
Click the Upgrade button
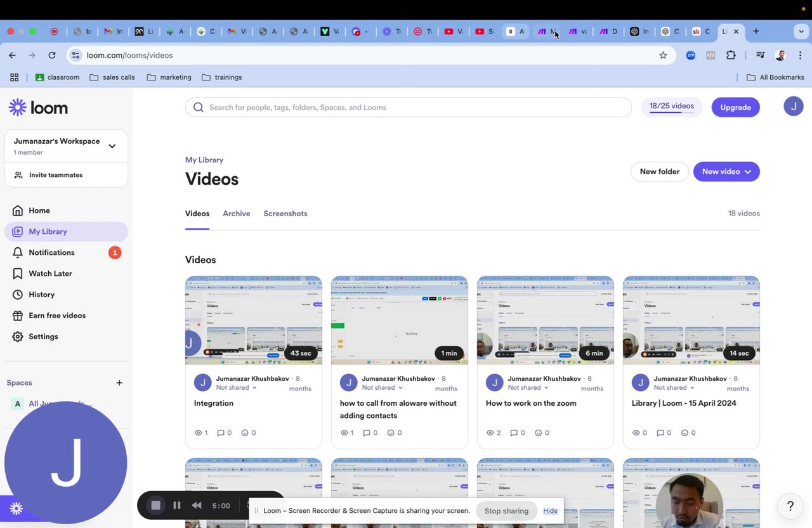(x=736, y=107)
